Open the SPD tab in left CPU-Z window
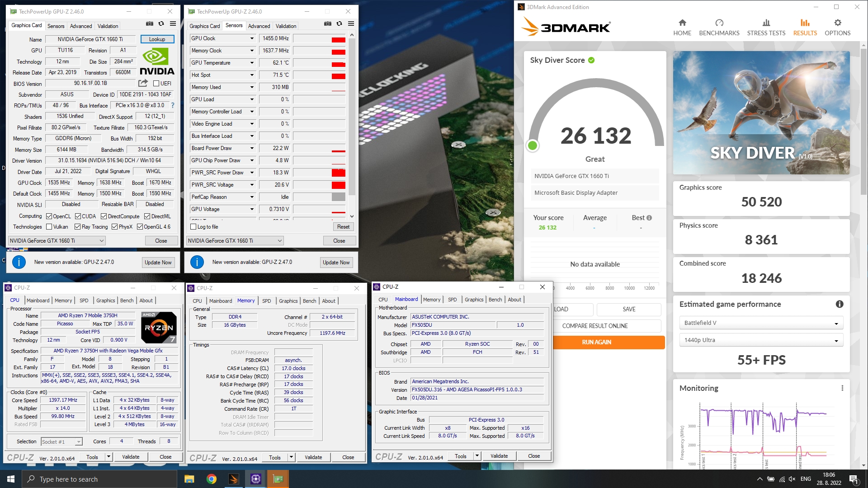This screenshot has width=868, height=488. click(84, 300)
